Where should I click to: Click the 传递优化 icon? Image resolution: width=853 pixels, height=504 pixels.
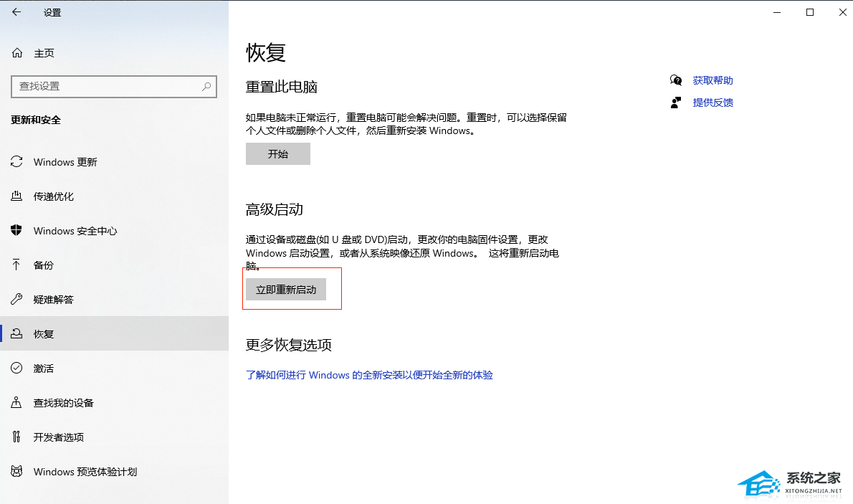[x=16, y=196]
